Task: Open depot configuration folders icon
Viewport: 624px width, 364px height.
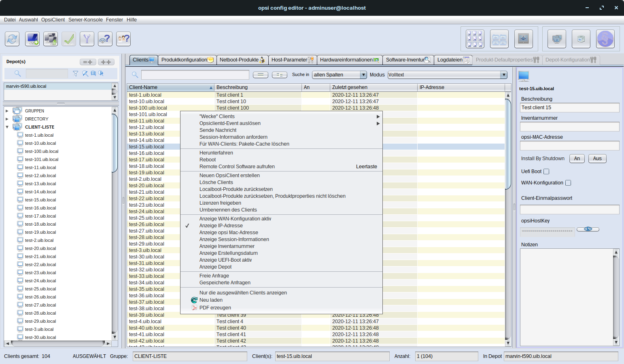Action: coord(499,39)
